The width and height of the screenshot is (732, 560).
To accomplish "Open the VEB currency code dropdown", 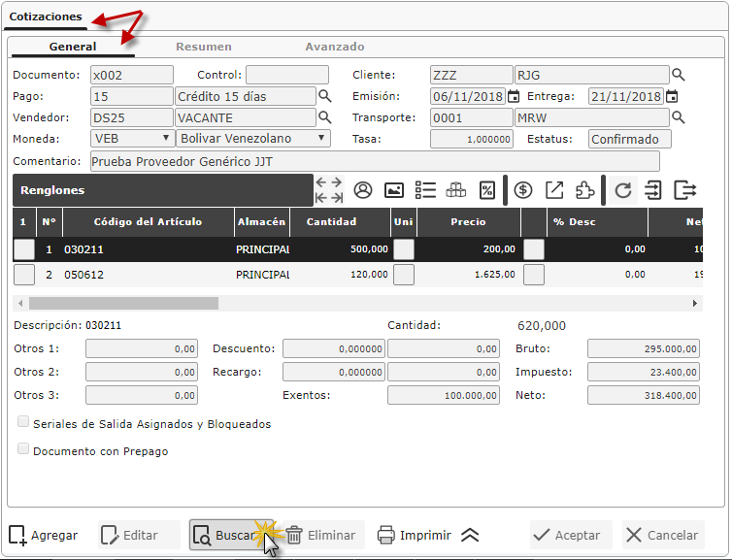I will [132, 139].
